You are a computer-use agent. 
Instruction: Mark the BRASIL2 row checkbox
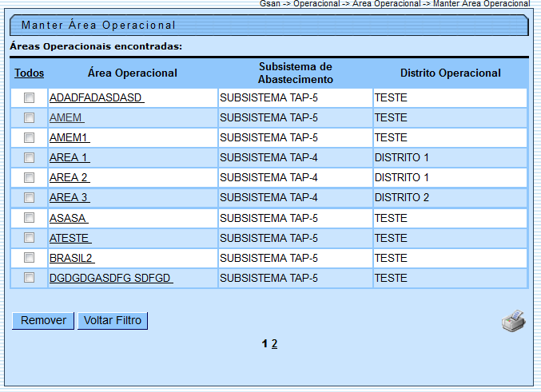30,258
